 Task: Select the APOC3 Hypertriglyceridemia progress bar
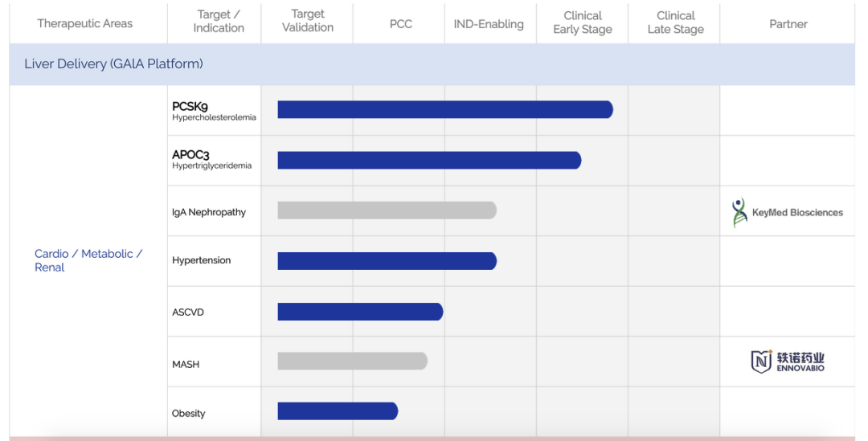(429, 160)
